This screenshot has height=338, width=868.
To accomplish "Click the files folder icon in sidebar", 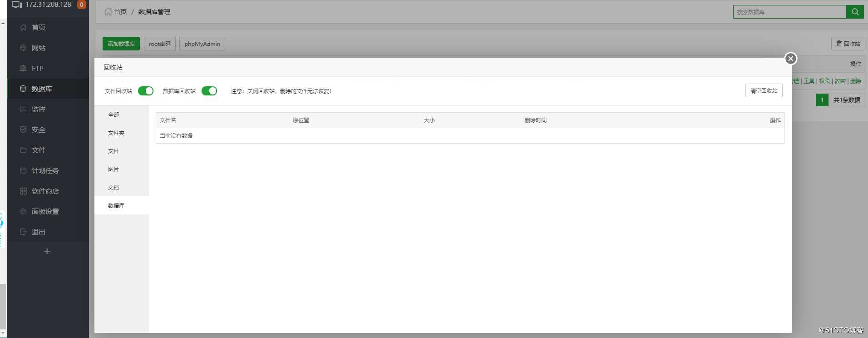I will pos(23,150).
